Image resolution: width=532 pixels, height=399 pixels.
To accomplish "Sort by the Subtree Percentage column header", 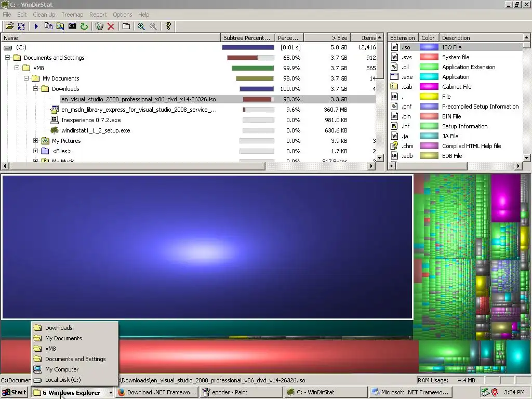I will pyautogui.click(x=248, y=37).
